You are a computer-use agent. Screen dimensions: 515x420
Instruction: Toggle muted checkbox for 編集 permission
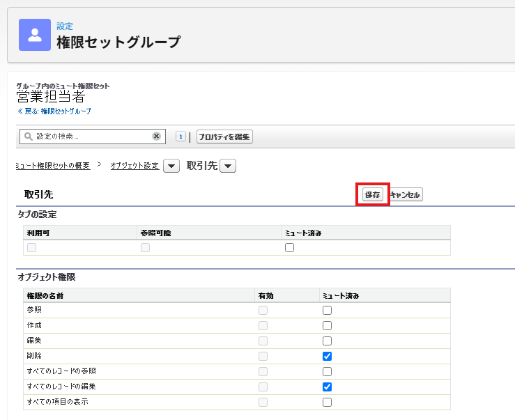point(327,341)
